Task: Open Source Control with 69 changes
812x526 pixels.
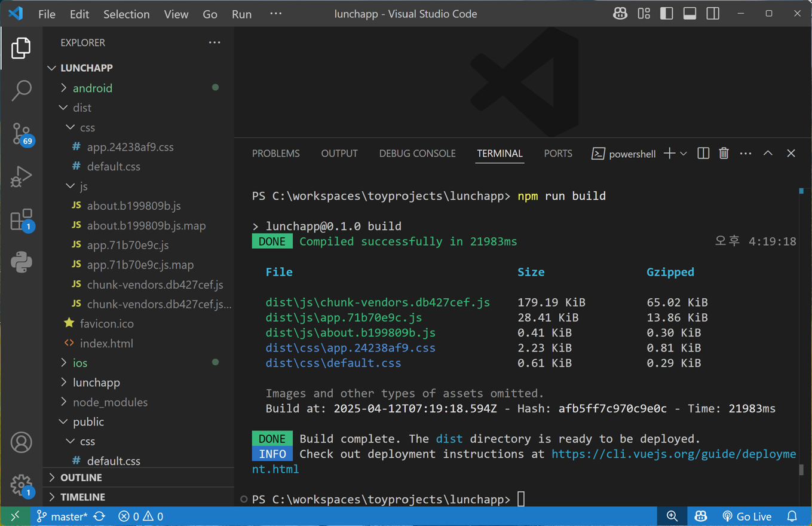Action: pyautogui.click(x=22, y=134)
